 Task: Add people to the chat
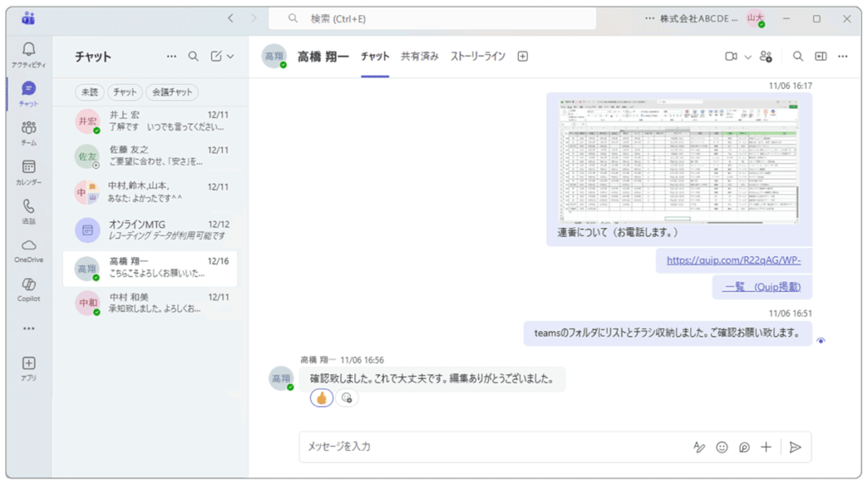766,57
